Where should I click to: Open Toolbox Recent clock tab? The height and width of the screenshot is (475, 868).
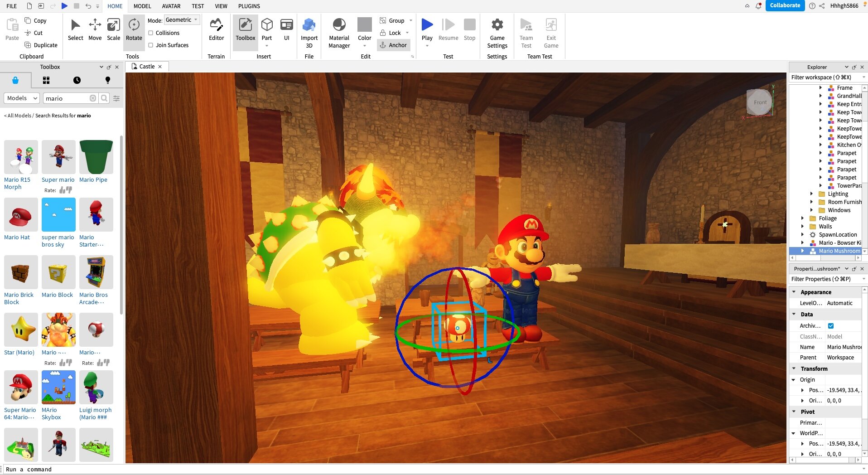pos(77,80)
